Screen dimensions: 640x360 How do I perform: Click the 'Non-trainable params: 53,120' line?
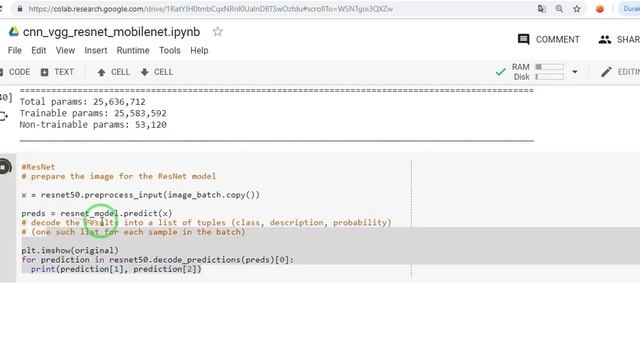click(93, 124)
